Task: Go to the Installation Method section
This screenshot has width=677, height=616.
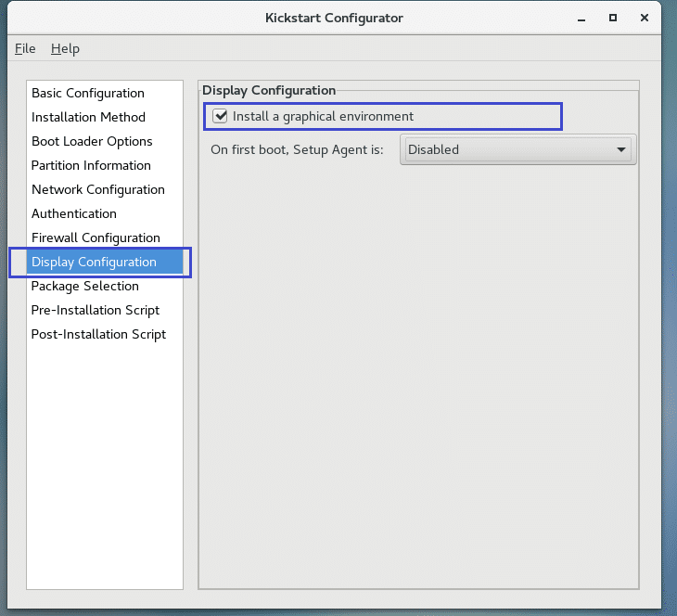Action: (88, 117)
